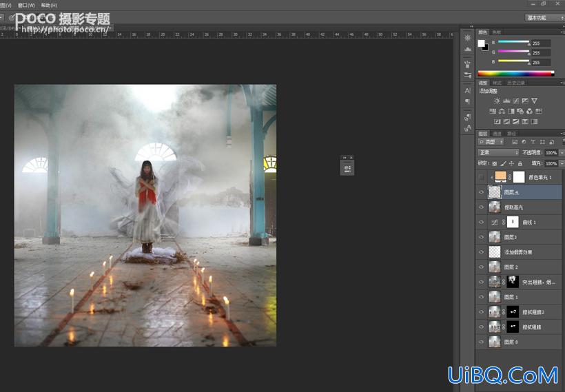Add a Curves adjustment from Adjustments panel
565x392 pixels.
pyautogui.click(x=515, y=101)
